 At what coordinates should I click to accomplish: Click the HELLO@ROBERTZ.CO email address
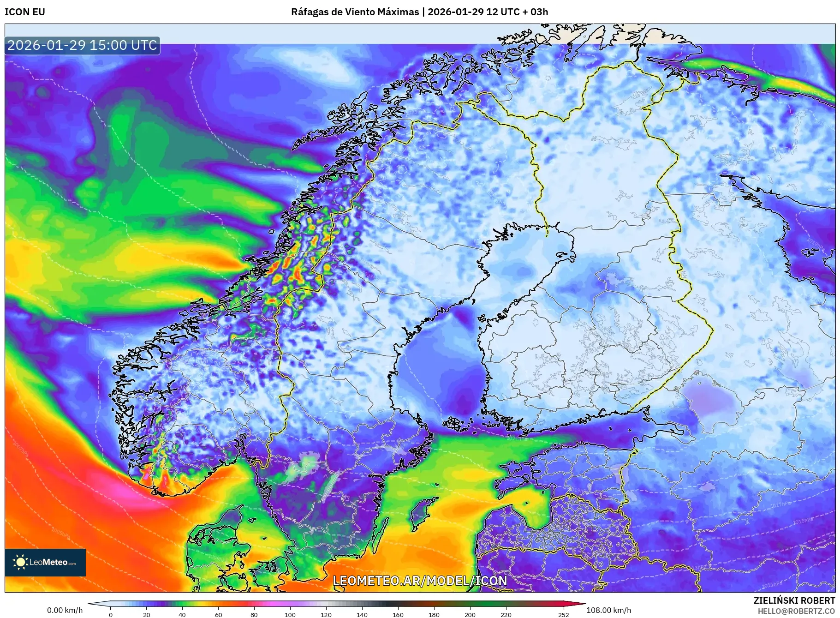pos(796,611)
